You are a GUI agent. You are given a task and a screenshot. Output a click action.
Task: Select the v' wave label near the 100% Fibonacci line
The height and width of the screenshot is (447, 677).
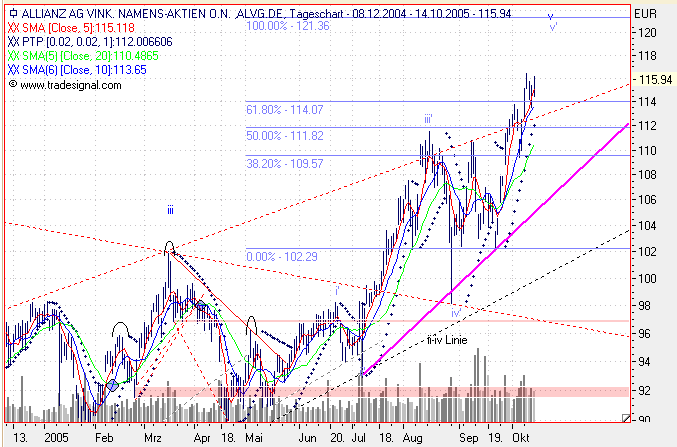click(x=554, y=27)
